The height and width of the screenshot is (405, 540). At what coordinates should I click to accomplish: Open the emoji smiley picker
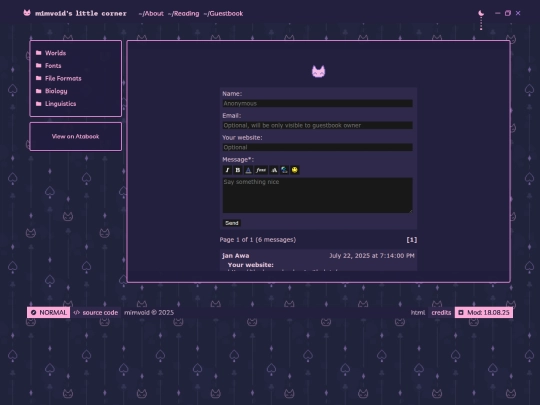coord(295,170)
